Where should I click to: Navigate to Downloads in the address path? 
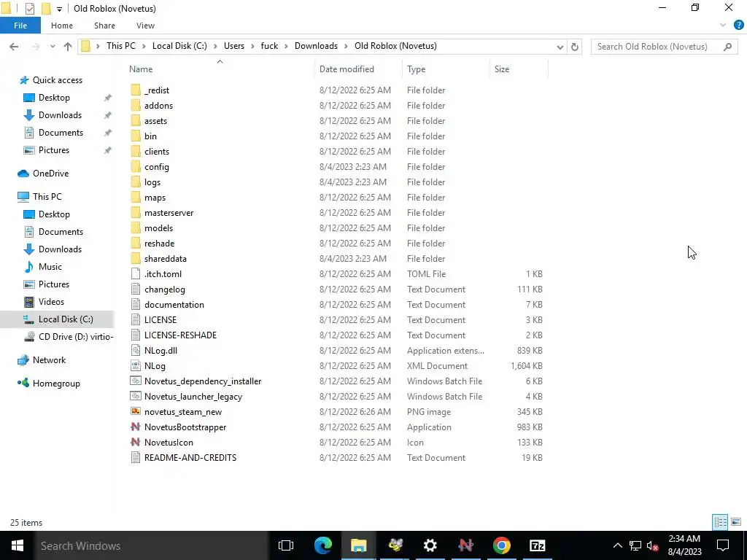click(316, 46)
